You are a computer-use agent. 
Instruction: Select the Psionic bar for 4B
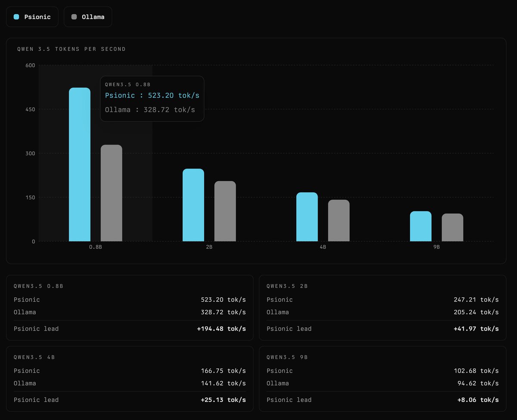[307, 217]
